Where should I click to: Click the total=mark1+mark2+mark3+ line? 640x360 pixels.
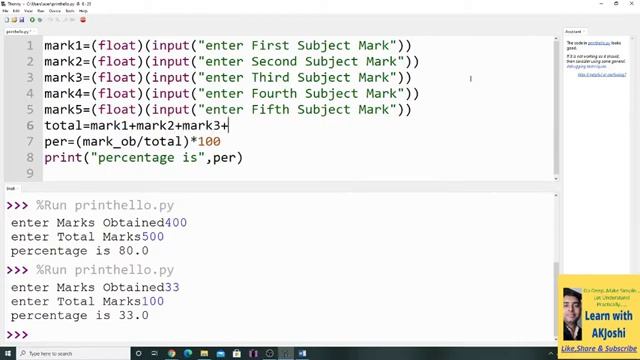pyautogui.click(x=136, y=126)
